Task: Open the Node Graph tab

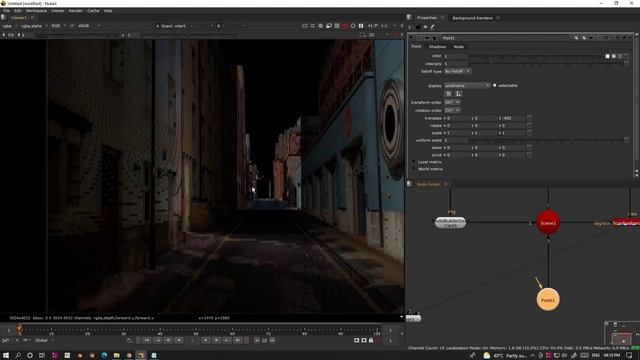Action: [428, 184]
